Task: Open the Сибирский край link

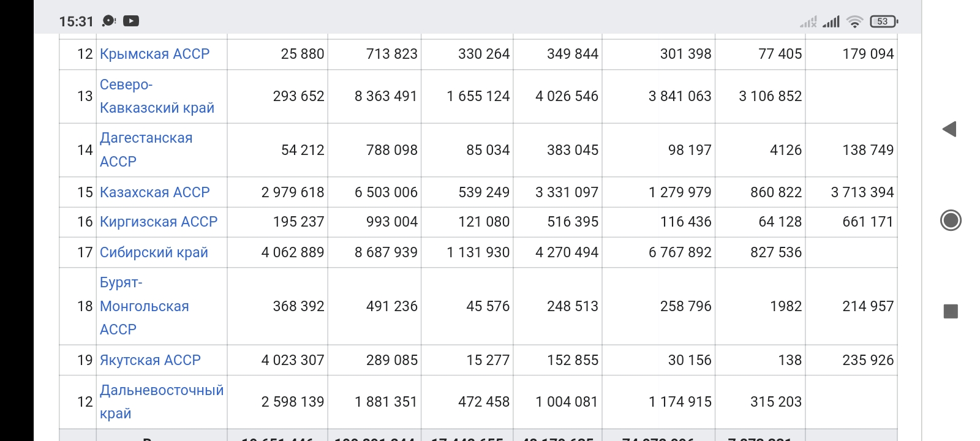Action: click(x=154, y=252)
